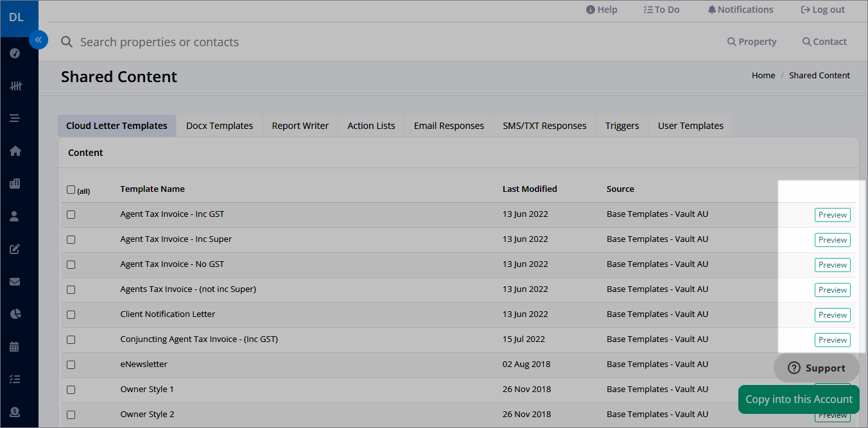This screenshot has height=428, width=868.
Task: Click the envelope mail icon in sidebar
Action: pyautogui.click(x=15, y=282)
